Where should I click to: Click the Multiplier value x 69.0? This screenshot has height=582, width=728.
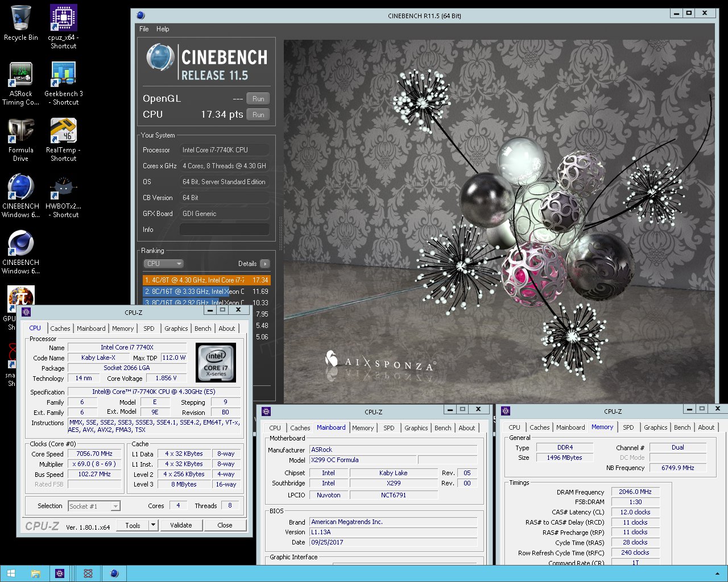pos(94,464)
